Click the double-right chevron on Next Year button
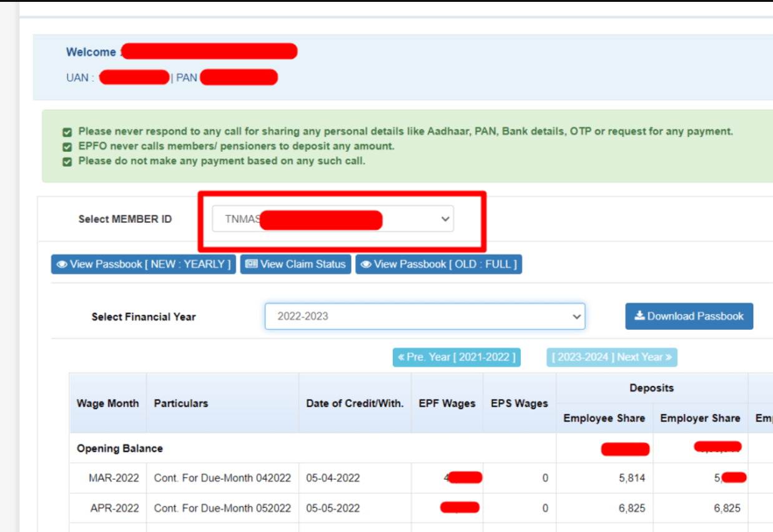The image size is (773, 532). coord(669,357)
